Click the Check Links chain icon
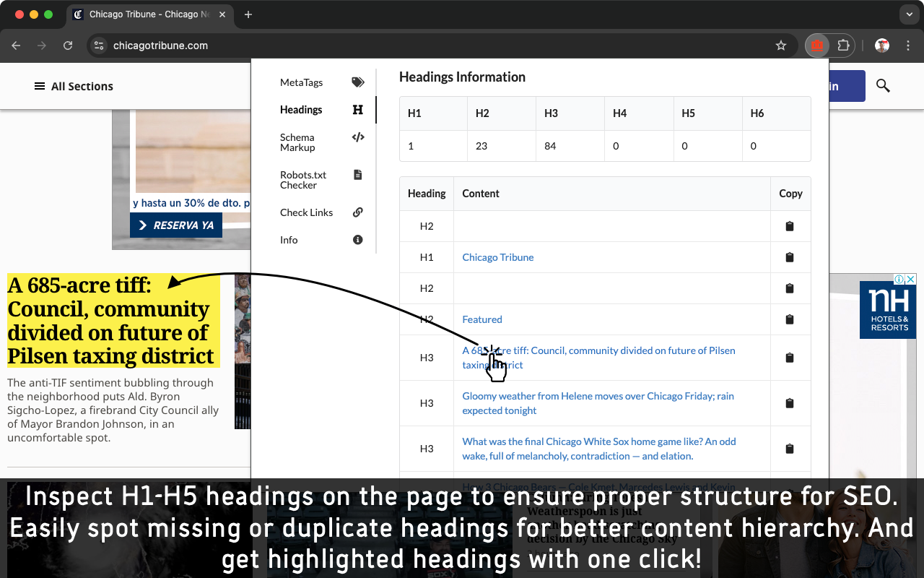 (x=358, y=212)
